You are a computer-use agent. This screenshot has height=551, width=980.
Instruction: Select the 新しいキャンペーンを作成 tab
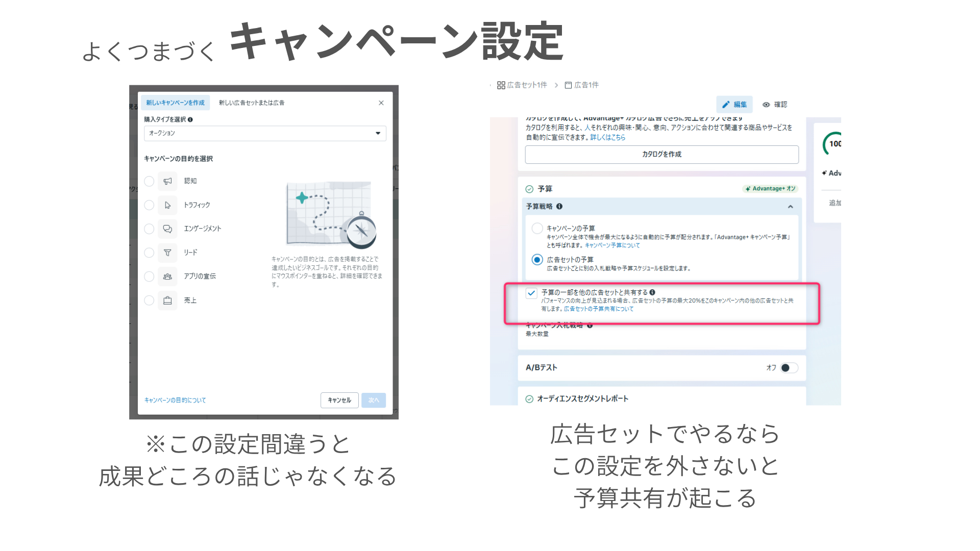175,103
